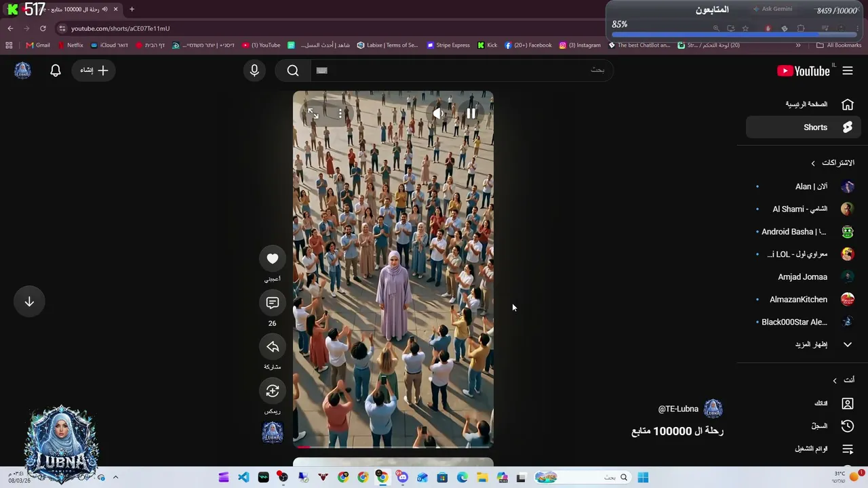Go back in browser history
The height and width of the screenshot is (488, 868).
tap(10, 28)
